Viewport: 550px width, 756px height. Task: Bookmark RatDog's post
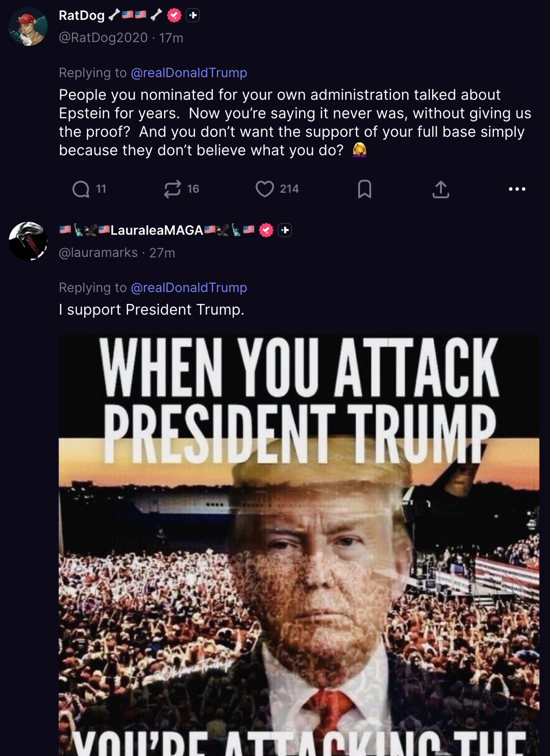point(365,189)
